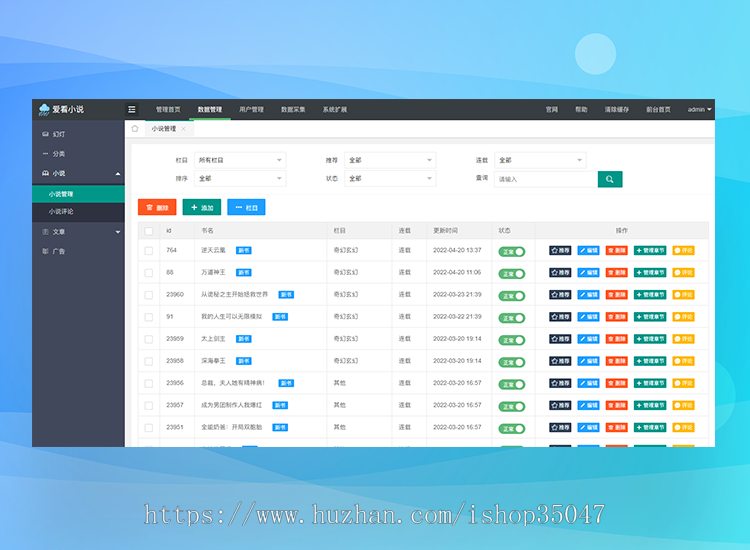Click the 请输入 search input field
750x550 pixels.
point(546,179)
